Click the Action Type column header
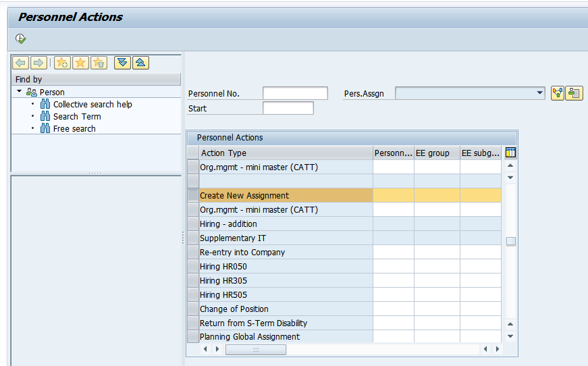This screenshot has width=588, height=366. click(285, 153)
